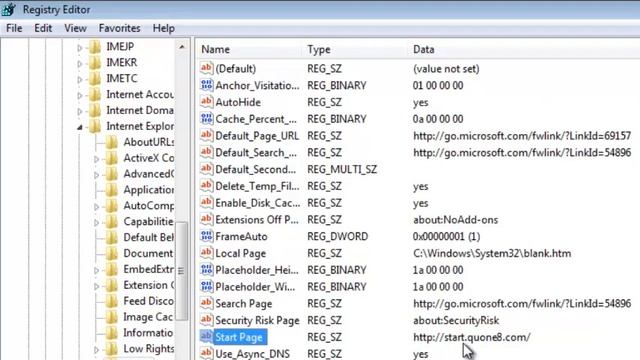Click the Search Page string icon
640x360 pixels.
(207, 303)
